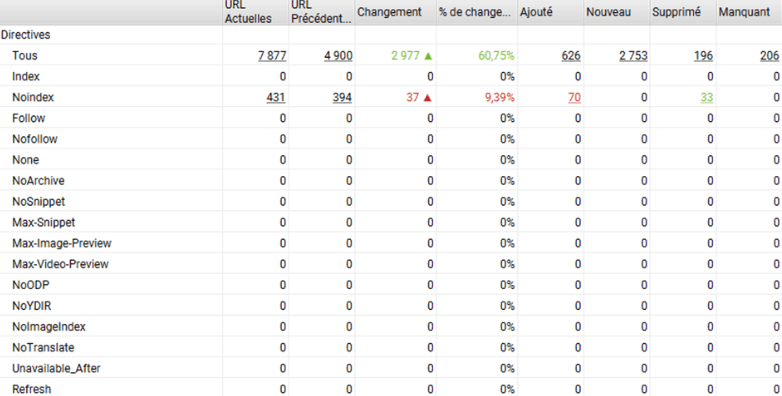Viewport: 782px width, 396px height.
Task: Select the Follow row label
Action: pos(28,118)
